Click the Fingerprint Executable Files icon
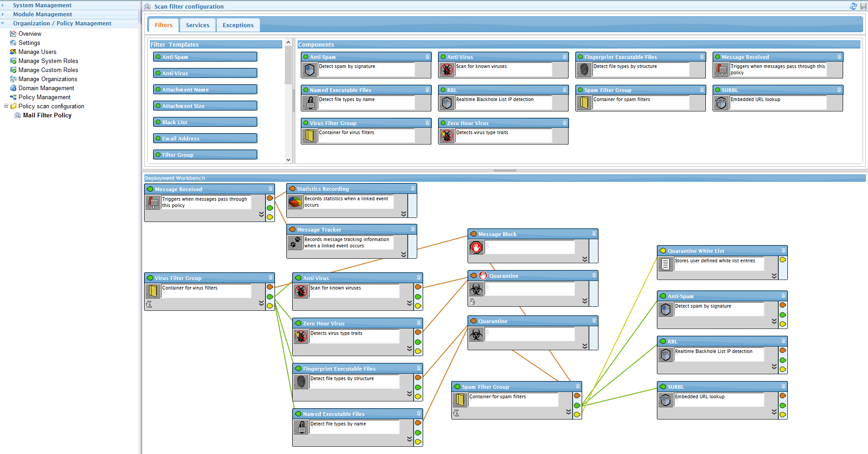This screenshot has height=454, width=868. pos(584,69)
